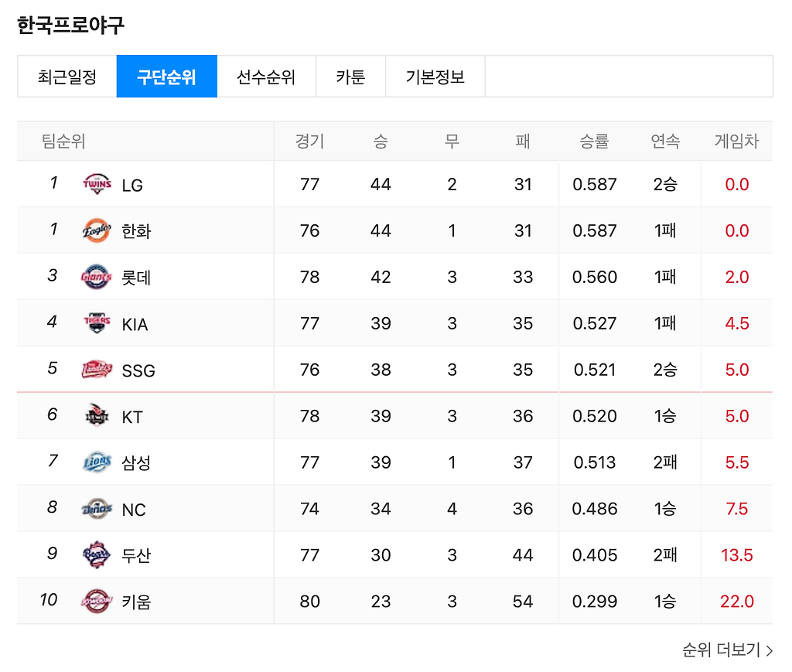Click the 승 column header
Viewport: 792px width, 672px height.
point(381,141)
